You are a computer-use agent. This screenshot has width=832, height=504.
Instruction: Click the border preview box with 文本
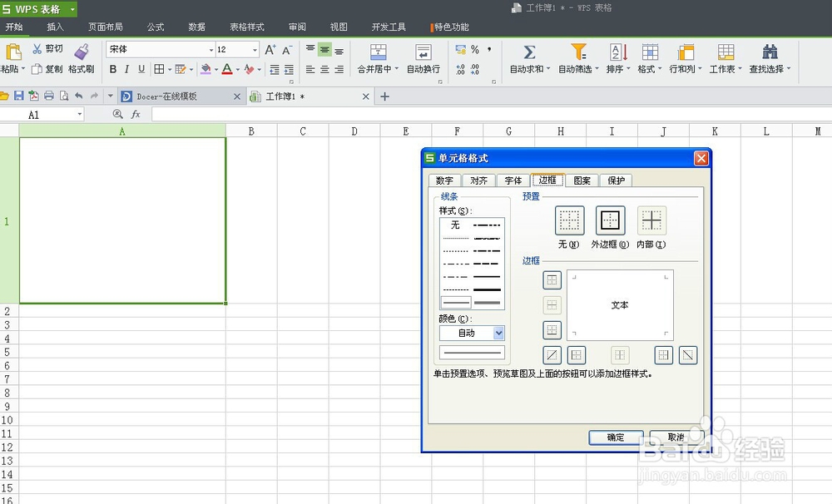pyautogui.click(x=620, y=305)
